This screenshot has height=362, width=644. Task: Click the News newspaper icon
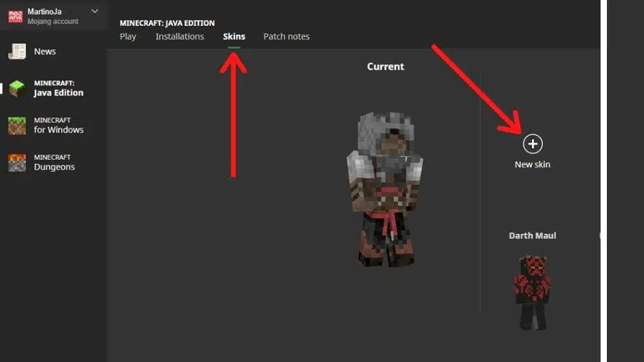[17, 51]
